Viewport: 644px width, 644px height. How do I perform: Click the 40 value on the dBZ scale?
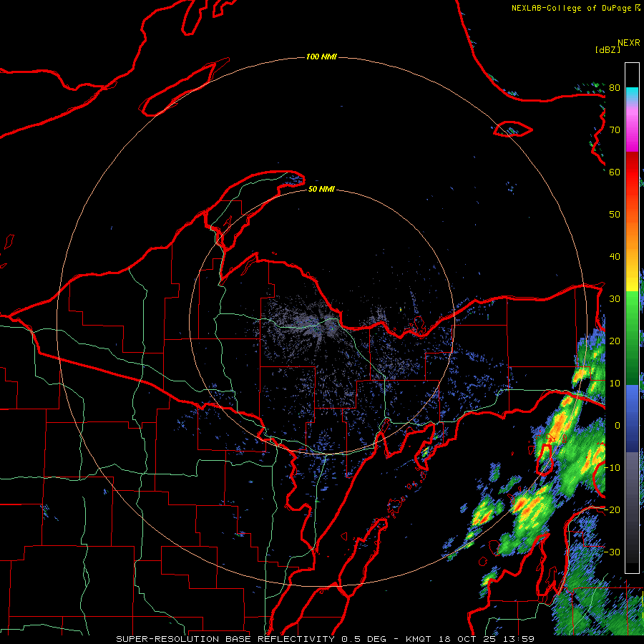[615, 257]
